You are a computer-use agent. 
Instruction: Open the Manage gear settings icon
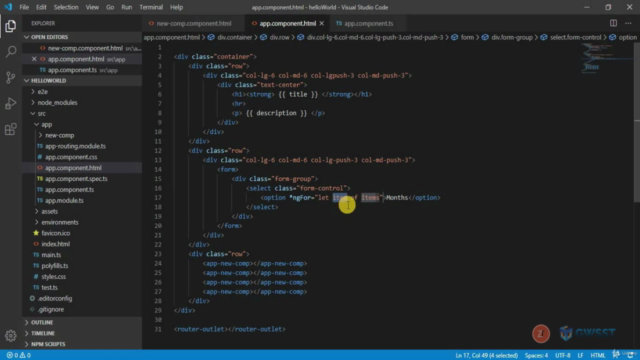pos(11,336)
